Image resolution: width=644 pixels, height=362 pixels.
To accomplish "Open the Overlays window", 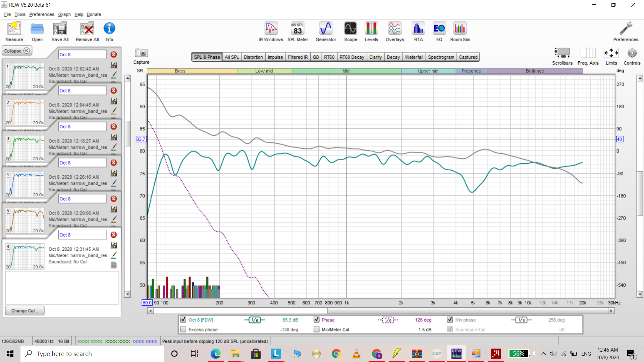I will tap(395, 32).
